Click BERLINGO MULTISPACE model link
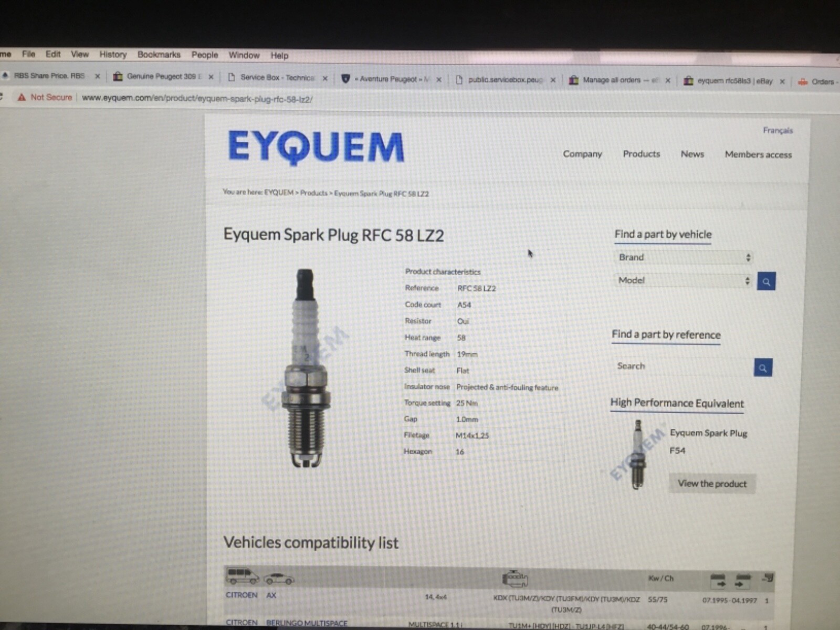The image size is (840, 630). [307, 623]
